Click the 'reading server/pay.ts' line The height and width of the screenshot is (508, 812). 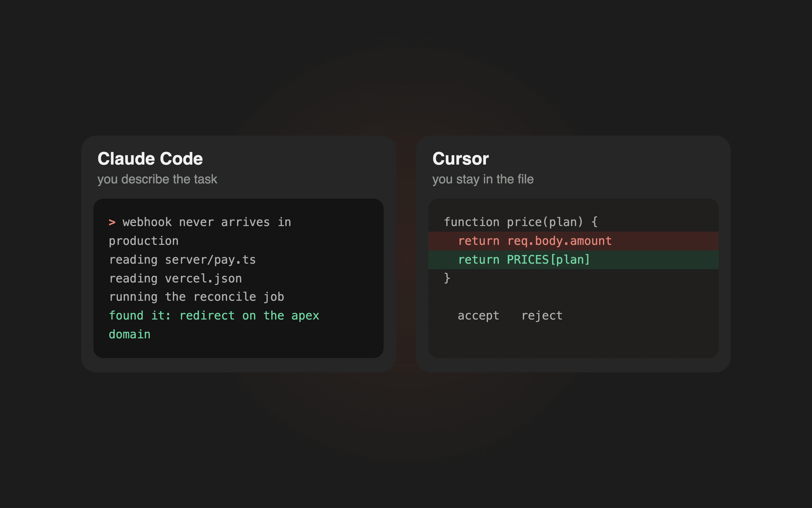(182, 260)
